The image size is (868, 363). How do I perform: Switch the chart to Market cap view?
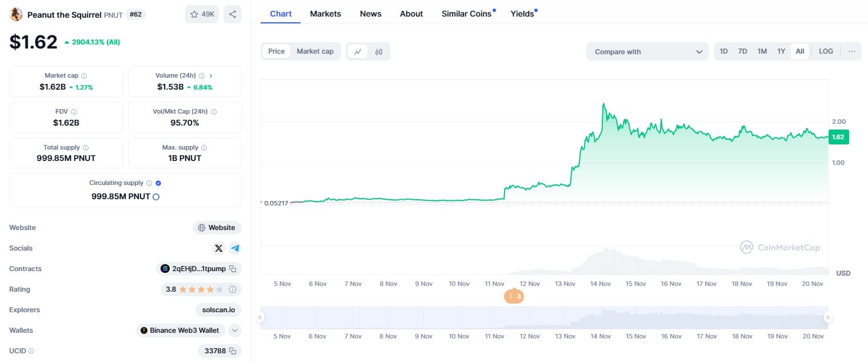[x=315, y=51]
